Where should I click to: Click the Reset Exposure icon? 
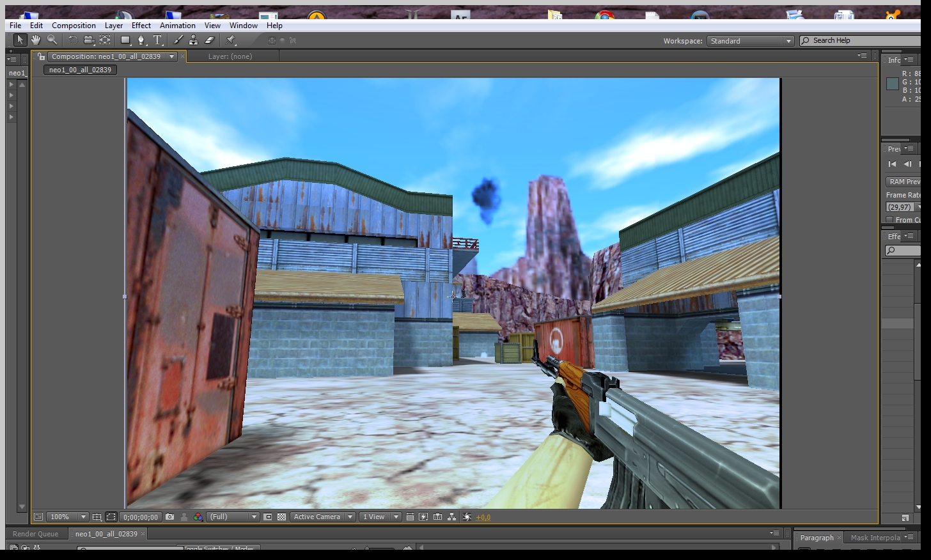[467, 517]
